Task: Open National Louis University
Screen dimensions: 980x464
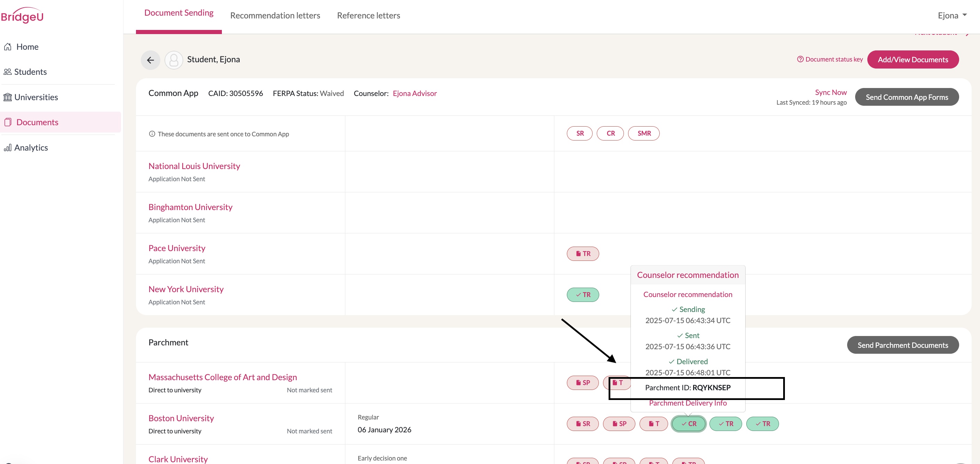Action: pyautogui.click(x=194, y=166)
